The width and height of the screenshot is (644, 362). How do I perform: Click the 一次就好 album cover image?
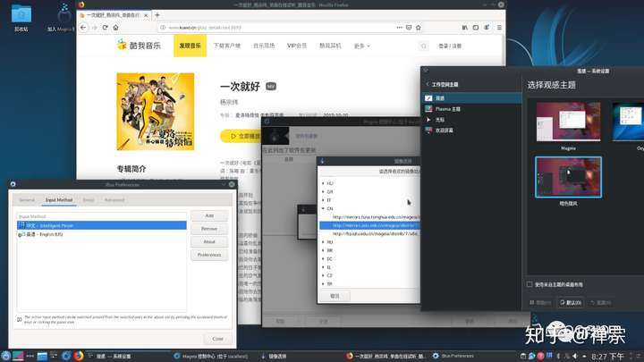pyautogui.click(x=156, y=112)
